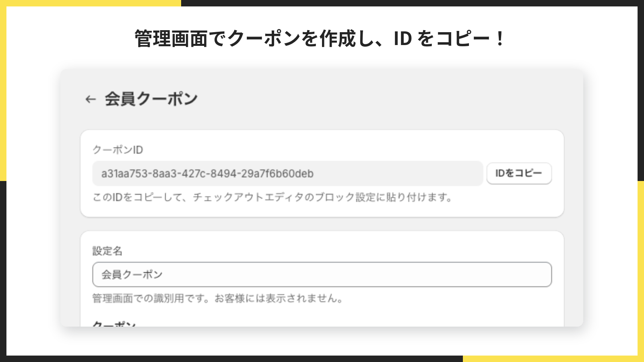Image resolution: width=644 pixels, height=362 pixels.
Task: Click the help text starting このIDをコピーして
Action: click(x=272, y=197)
